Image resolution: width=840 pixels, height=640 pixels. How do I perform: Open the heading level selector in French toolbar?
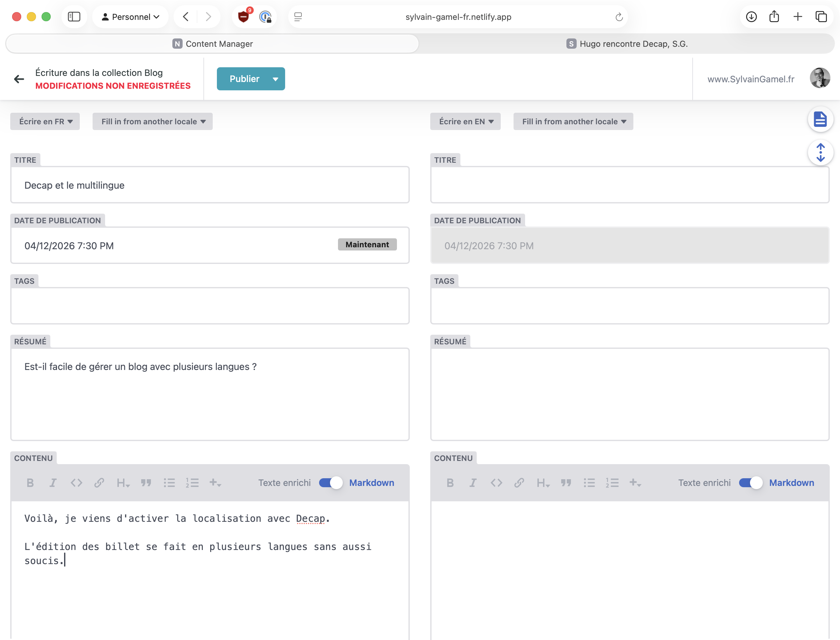(123, 483)
